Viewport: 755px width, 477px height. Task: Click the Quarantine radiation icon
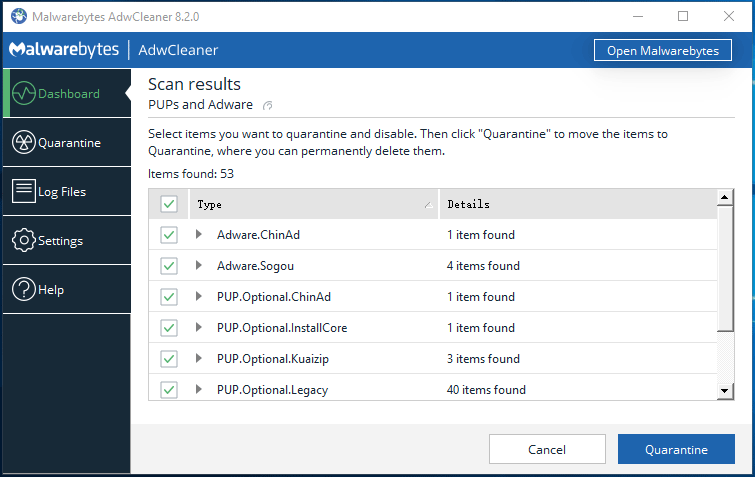[24, 142]
